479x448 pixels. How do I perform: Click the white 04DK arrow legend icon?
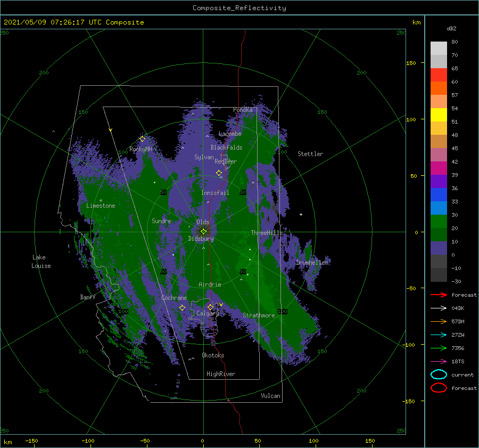439,308
